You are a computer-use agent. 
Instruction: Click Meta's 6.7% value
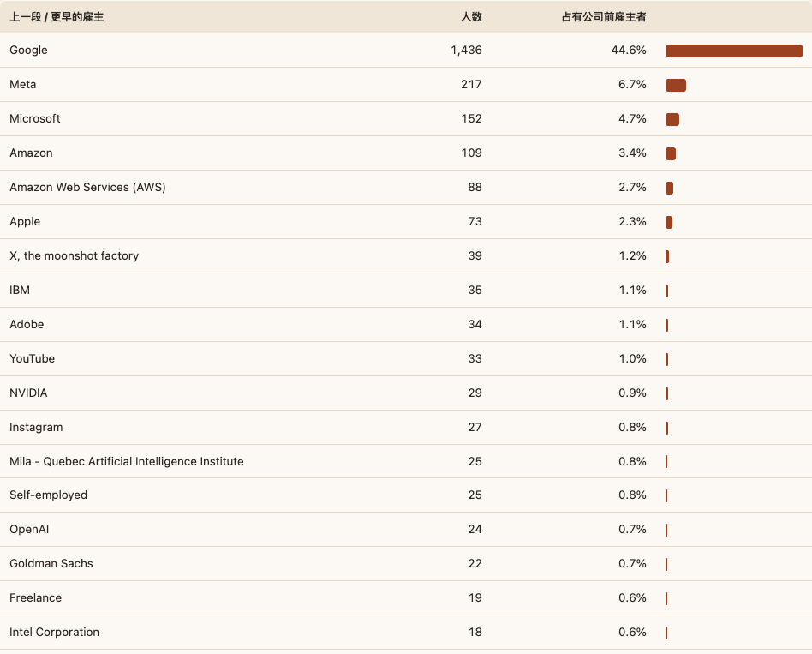click(632, 85)
